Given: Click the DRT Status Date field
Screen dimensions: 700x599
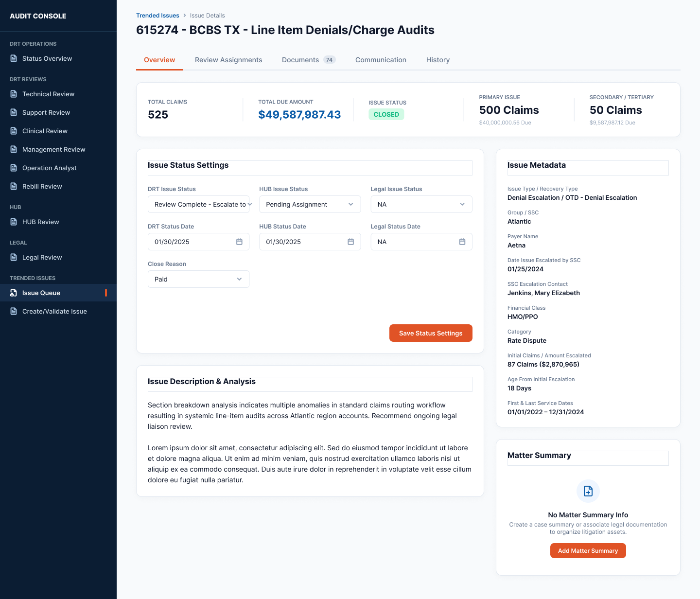Looking at the screenshot, I should (x=198, y=242).
